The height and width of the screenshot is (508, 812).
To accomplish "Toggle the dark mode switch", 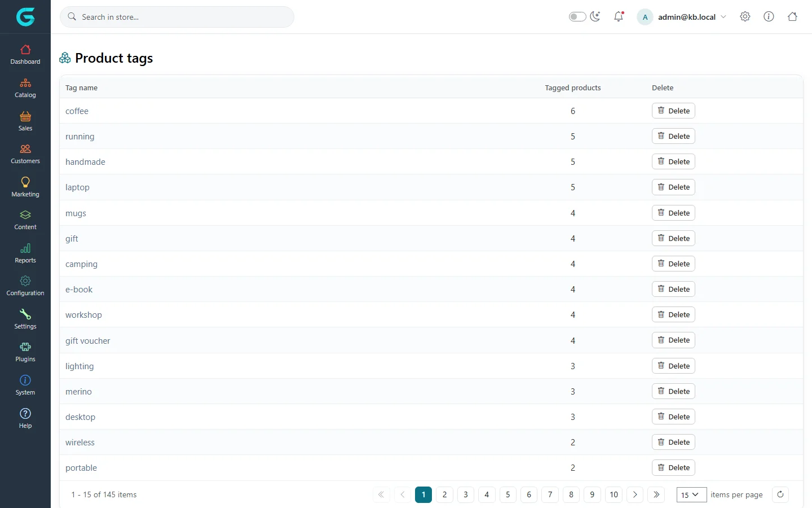I will [x=577, y=17].
